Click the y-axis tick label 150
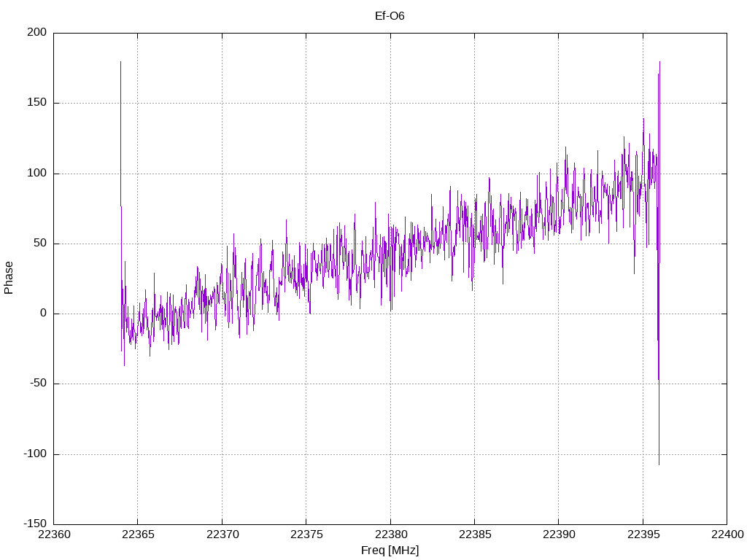 [37, 102]
